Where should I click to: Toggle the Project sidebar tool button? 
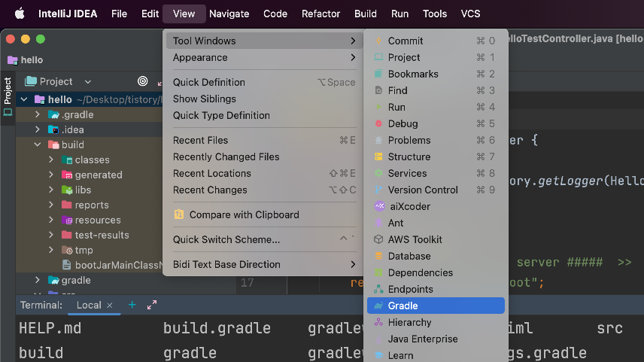[x=8, y=97]
